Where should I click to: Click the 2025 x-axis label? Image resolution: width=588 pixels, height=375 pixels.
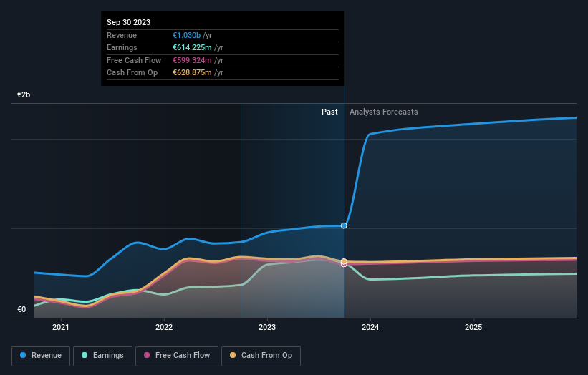pyautogui.click(x=473, y=327)
